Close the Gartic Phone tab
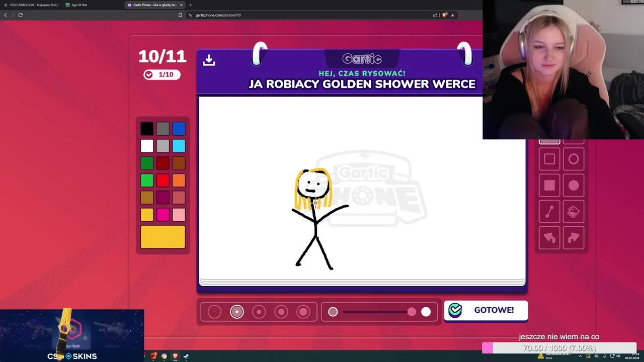 [181, 5]
